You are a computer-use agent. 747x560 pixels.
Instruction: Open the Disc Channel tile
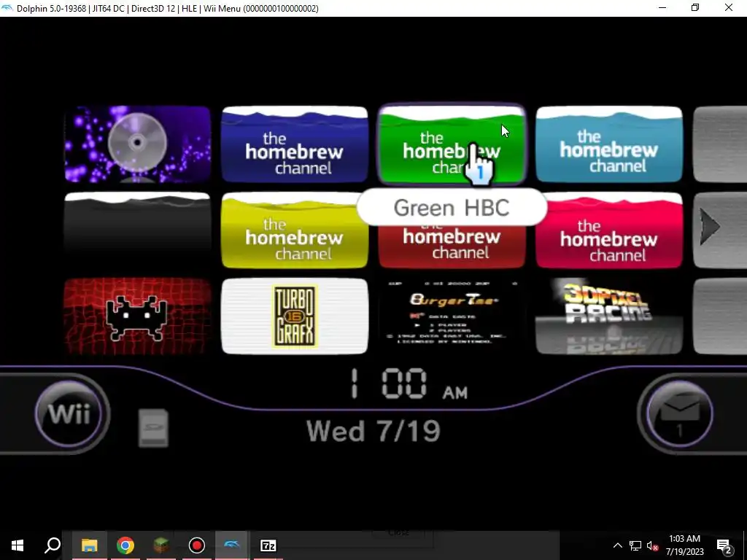[138, 144]
